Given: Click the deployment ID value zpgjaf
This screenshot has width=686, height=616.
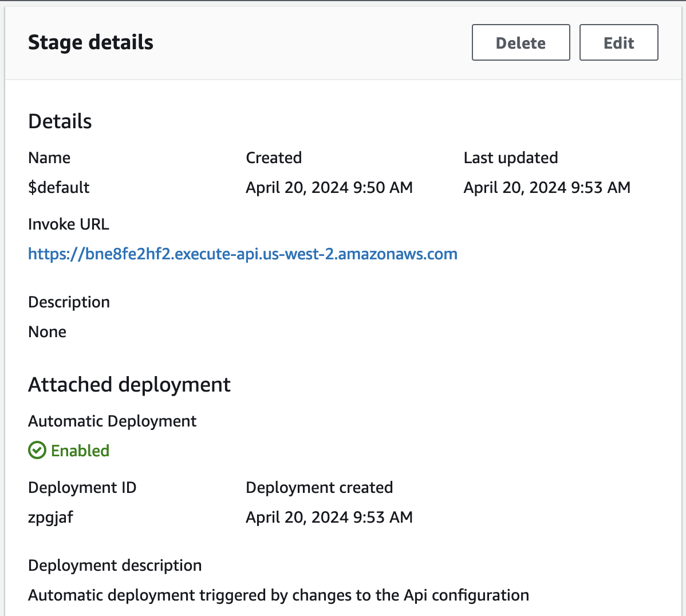Looking at the screenshot, I should pos(51,517).
